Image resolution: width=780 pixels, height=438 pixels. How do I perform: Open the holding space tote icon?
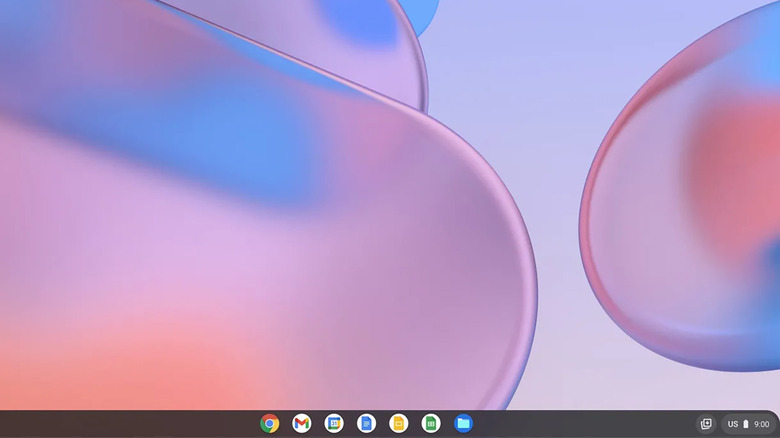click(x=706, y=424)
